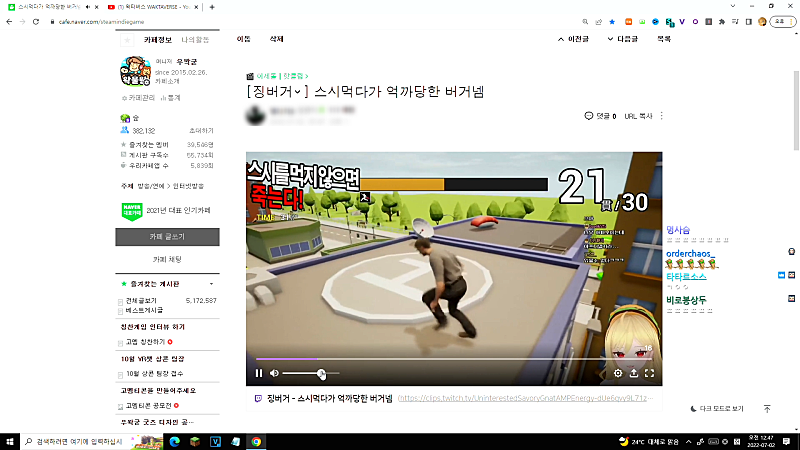This screenshot has height=450, width=800.
Task: Click the video share icon
Action: click(x=633, y=373)
